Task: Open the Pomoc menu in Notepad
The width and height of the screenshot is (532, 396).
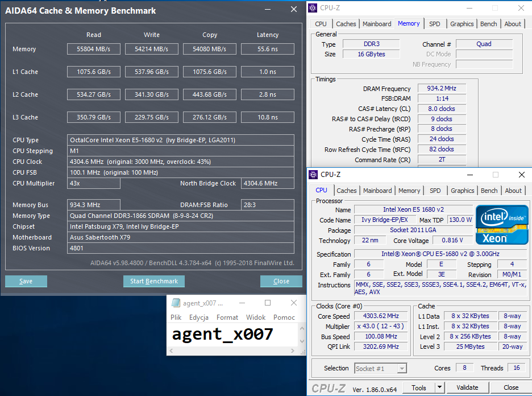Action: [284, 317]
